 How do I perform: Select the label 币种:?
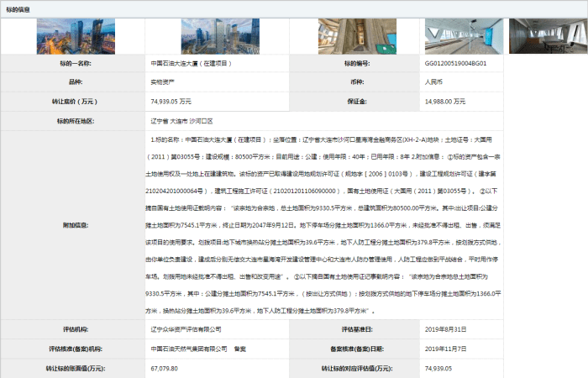[x=357, y=81]
